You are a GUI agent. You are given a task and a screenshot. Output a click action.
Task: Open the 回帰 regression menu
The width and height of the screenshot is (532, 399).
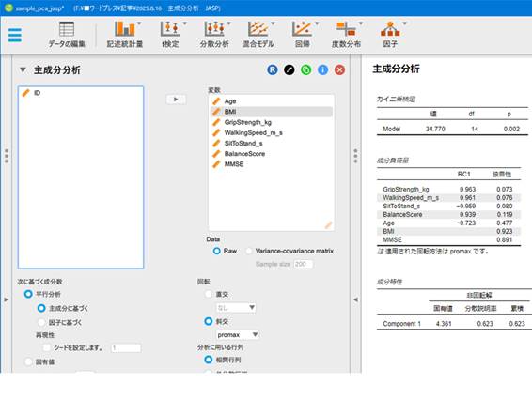point(303,34)
